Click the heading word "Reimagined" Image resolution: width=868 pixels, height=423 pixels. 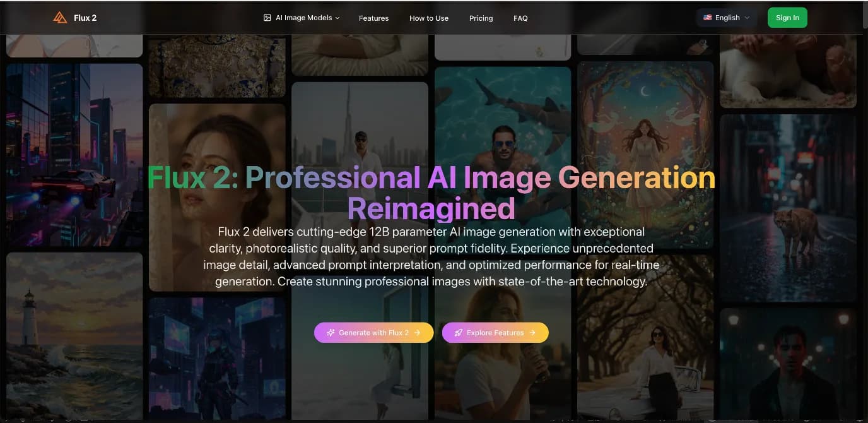point(431,208)
